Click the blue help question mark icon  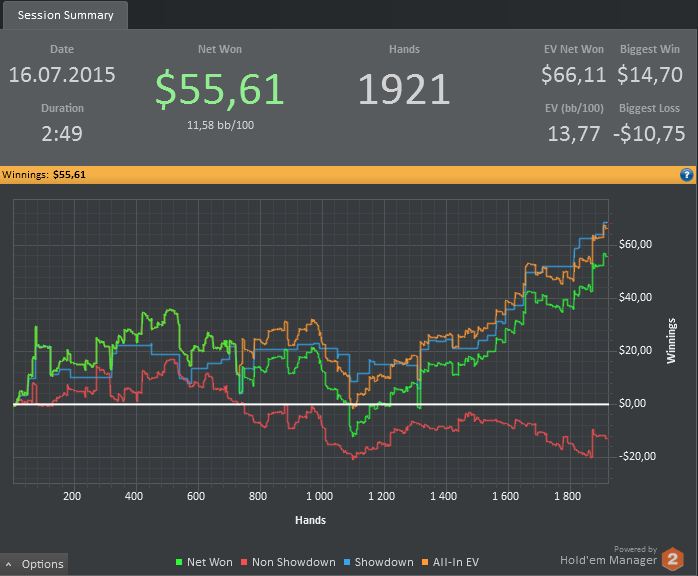(x=686, y=175)
